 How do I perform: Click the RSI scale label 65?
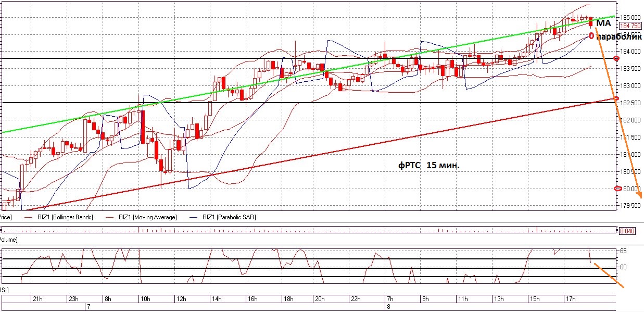pos(624,251)
